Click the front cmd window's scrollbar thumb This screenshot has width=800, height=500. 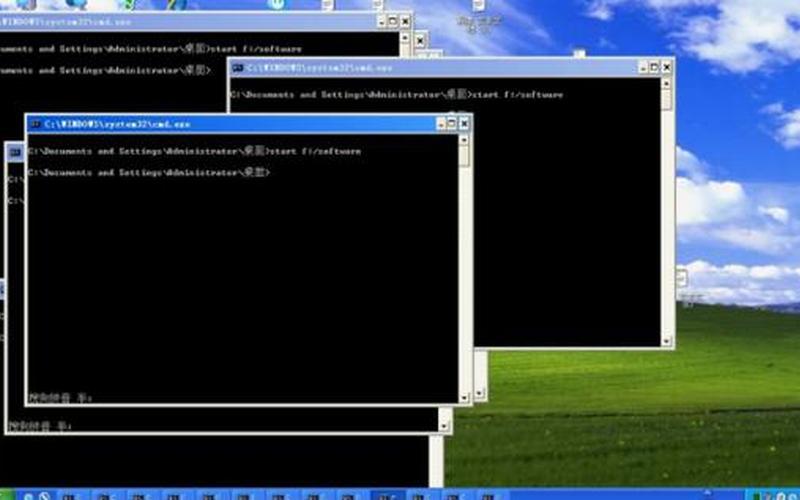click(464, 156)
